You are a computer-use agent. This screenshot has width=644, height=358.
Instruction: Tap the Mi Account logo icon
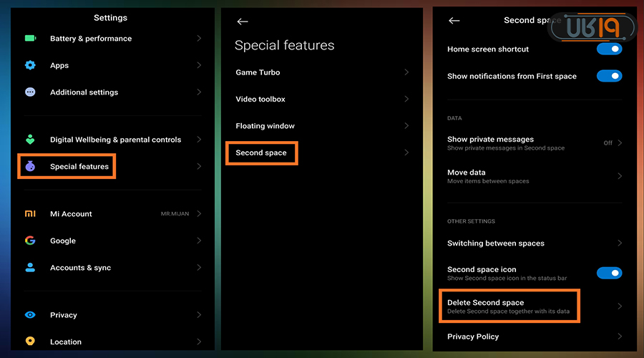tap(30, 214)
